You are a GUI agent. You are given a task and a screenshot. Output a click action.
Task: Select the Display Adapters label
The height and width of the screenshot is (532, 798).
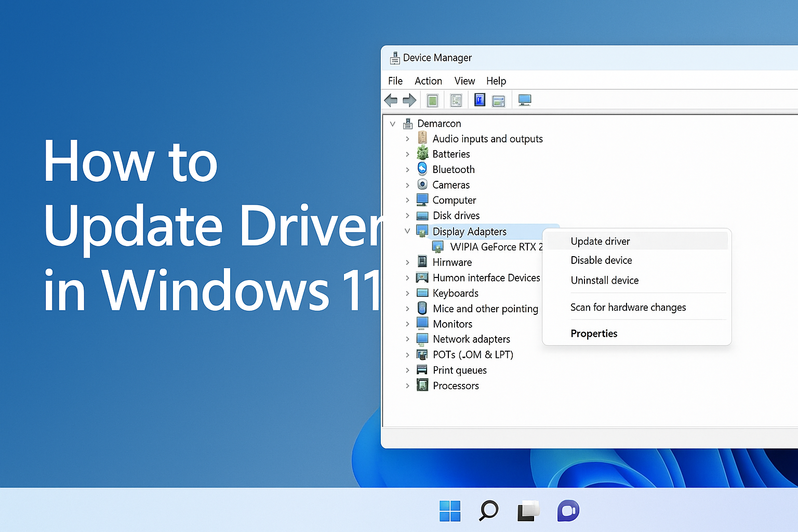coord(469,232)
